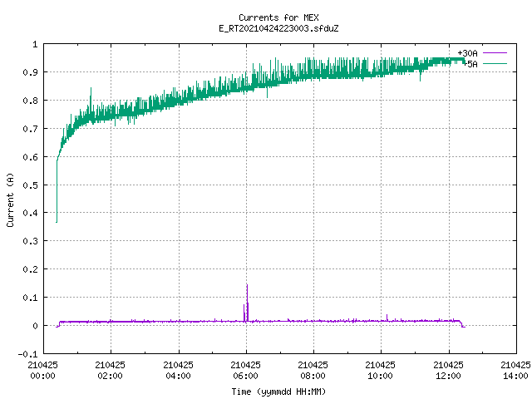Select the +30A legend label
This screenshot has width=532, height=399.
click(x=467, y=53)
